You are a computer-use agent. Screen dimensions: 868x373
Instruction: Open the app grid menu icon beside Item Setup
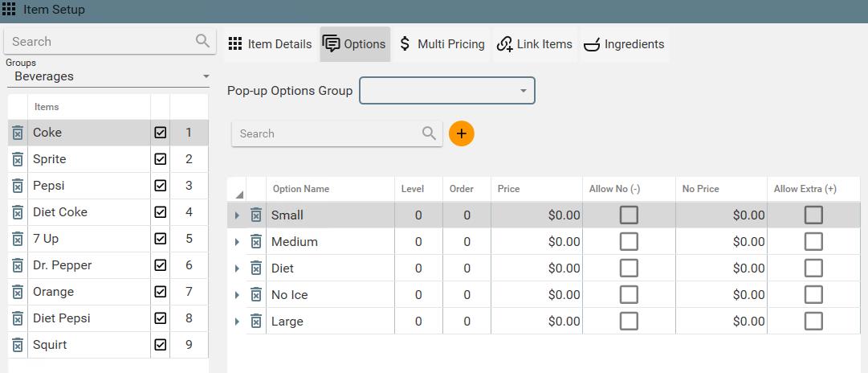point(9,10)
